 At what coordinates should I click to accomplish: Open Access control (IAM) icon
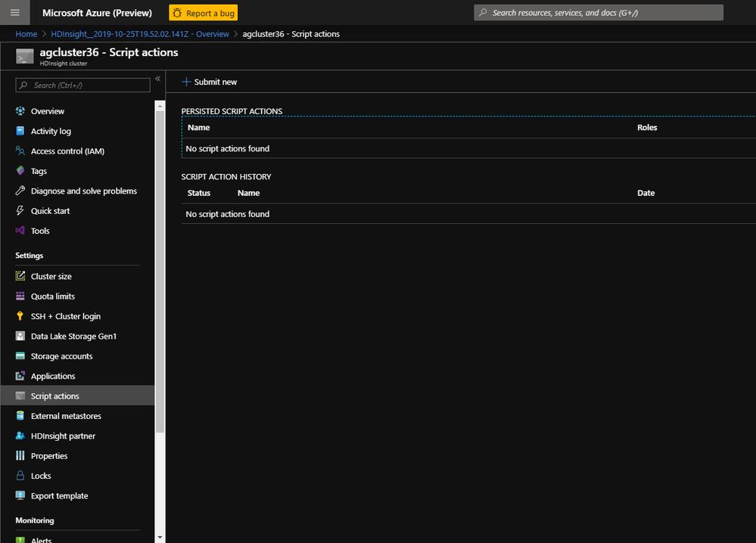20,150
